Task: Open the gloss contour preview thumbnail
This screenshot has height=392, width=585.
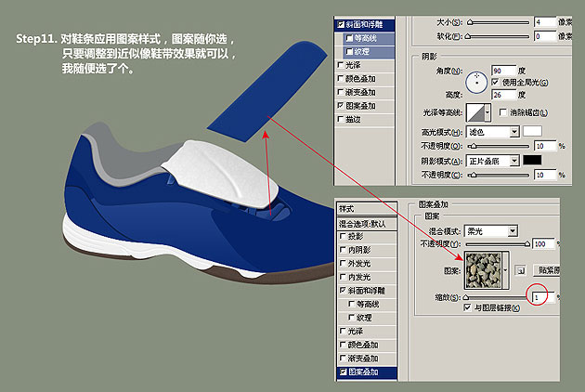Action: (476, 112)
